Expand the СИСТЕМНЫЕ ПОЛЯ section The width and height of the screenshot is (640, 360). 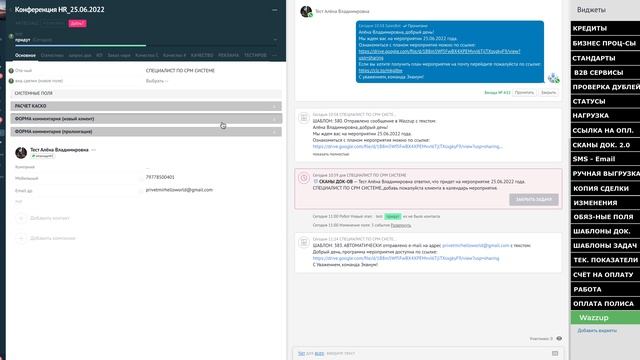[146, 93]
